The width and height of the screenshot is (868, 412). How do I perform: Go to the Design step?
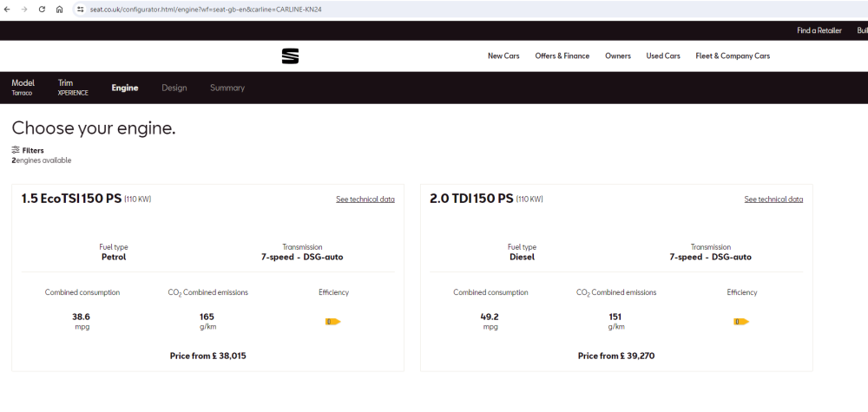coord(174,88)
